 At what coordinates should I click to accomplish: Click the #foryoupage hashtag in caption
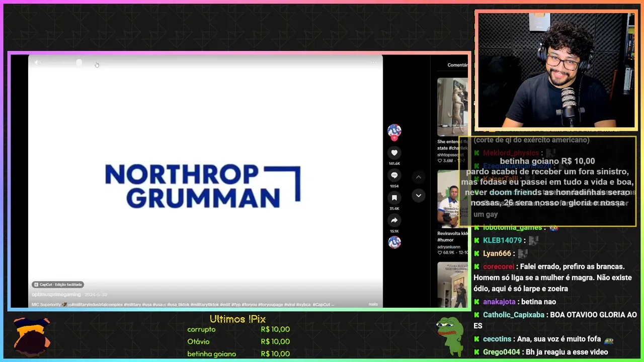pyautogui.click(x=270, y=305)
